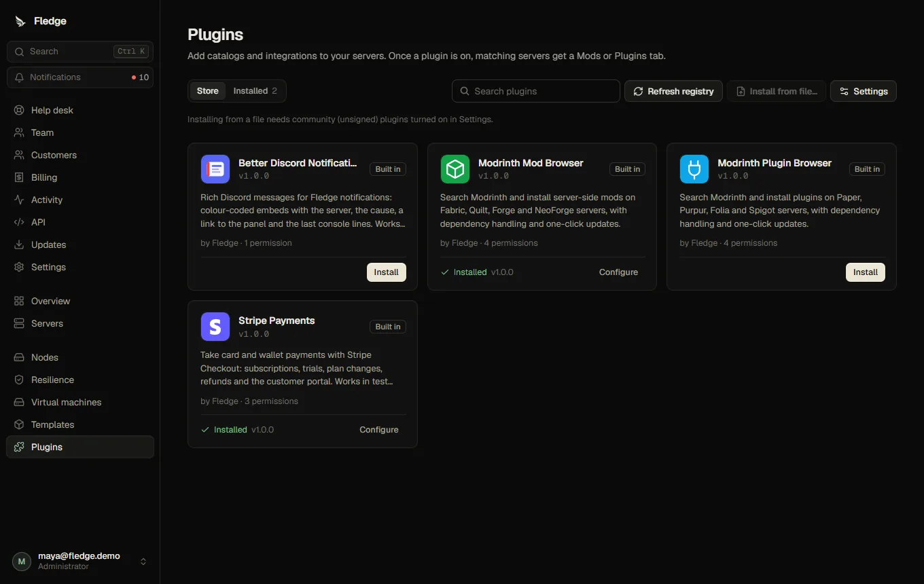Go to Overview dashboard
The height and width of the screenshot is (584, 924).
[80, 301]
